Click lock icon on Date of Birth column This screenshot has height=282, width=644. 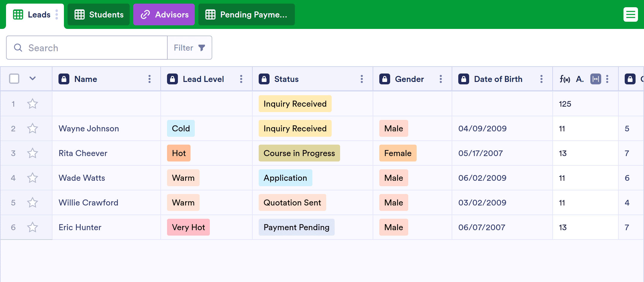point(464,79)
